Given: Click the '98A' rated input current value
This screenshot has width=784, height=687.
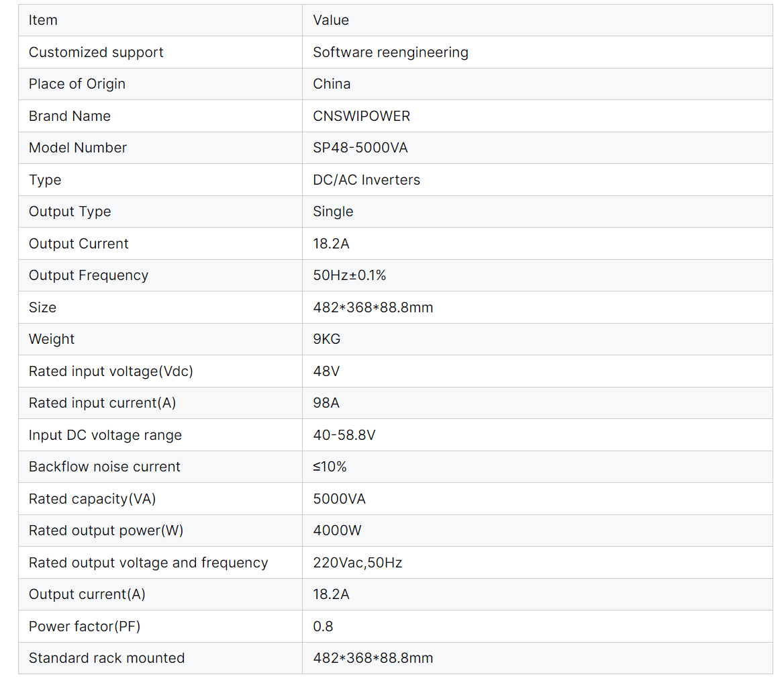Looking at the screenshot, I should 326,403.
